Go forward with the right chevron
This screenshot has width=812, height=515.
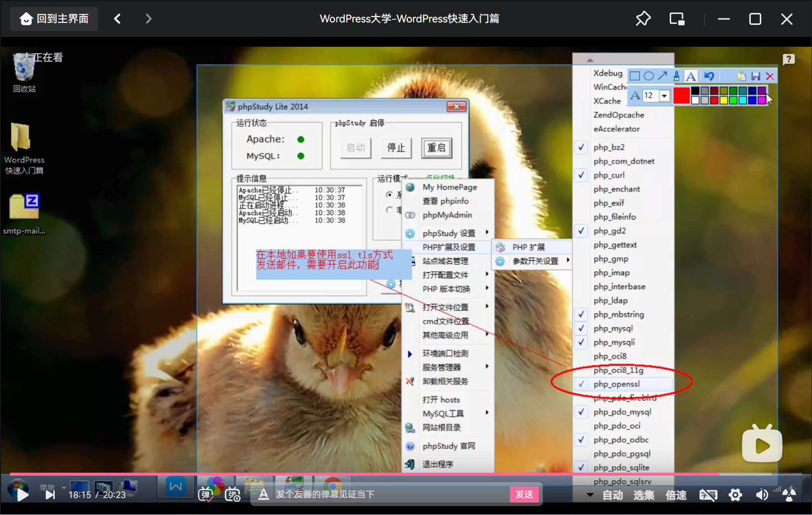148,19
